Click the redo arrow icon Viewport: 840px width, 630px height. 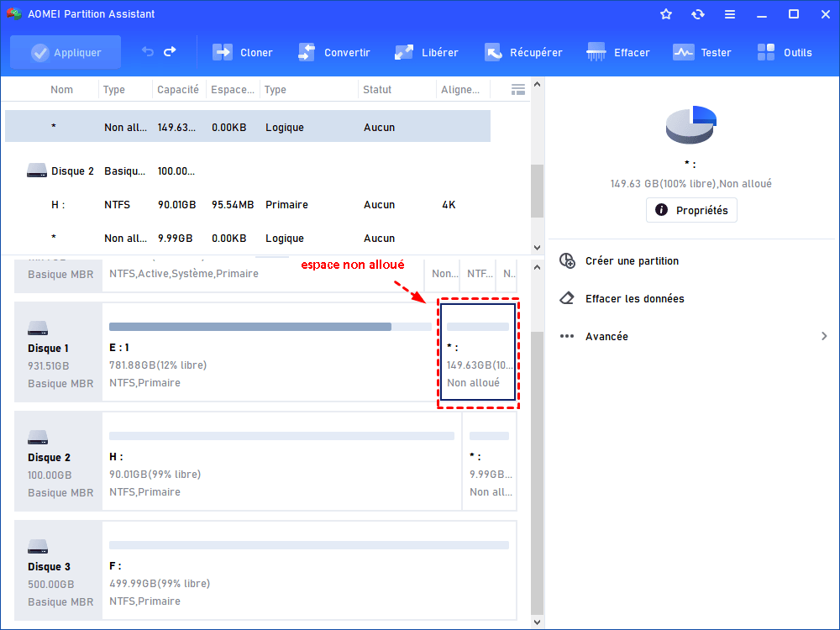click(x=170, y=52)
